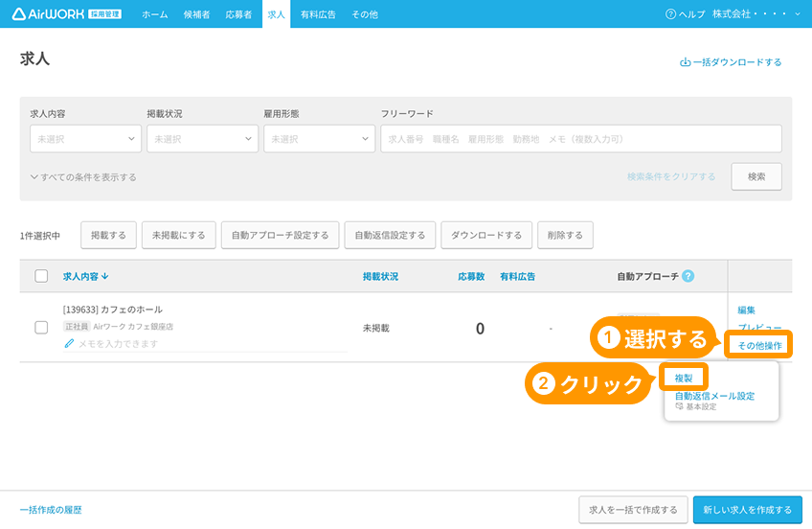Image resolution: width=812 pixels, height=529 pixels.
Task: Click the AirWORK logo
Action: pyautogui.click(x=67, y=14)
